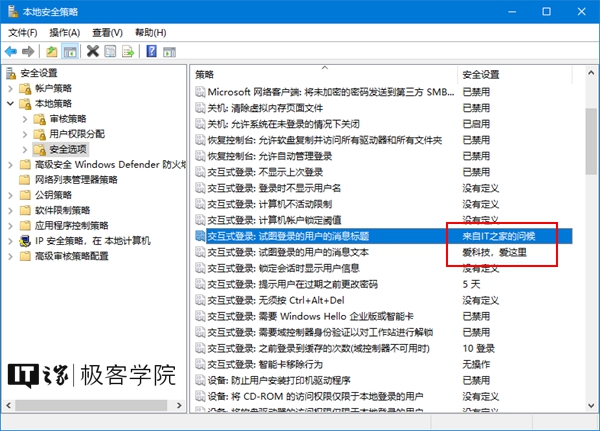Viewport: 600px width, 431px height.
Task: Open the 帮助(H) menu
Action: (x=151, y=33)
